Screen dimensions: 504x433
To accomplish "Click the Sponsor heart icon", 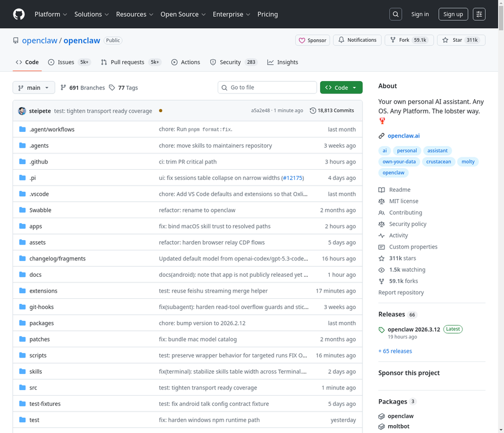I will click(x=303, y=40).
